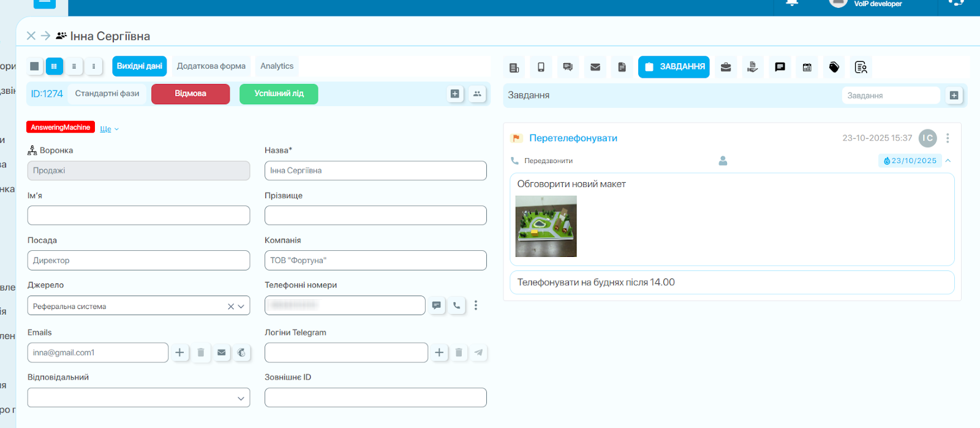The image size is (980, 428).
Task: Open the calendar icon tab
Action: pyautogui.click(x=807, y=67)
